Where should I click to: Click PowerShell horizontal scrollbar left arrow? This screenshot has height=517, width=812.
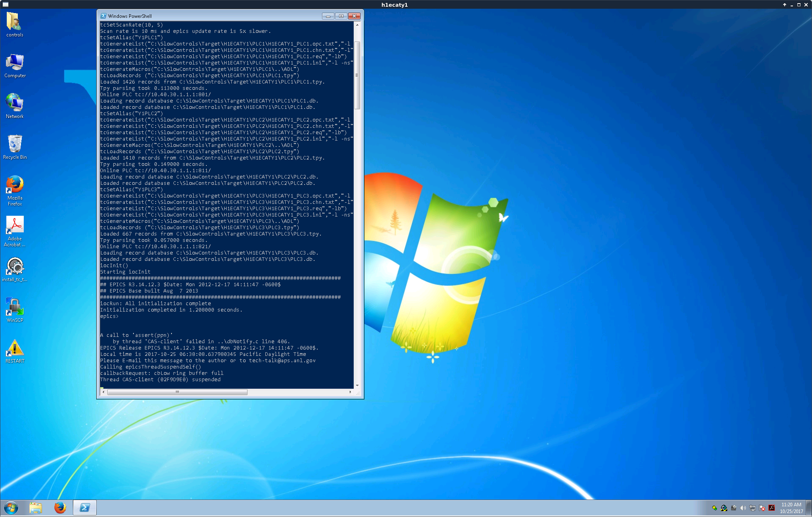(103, 392)
